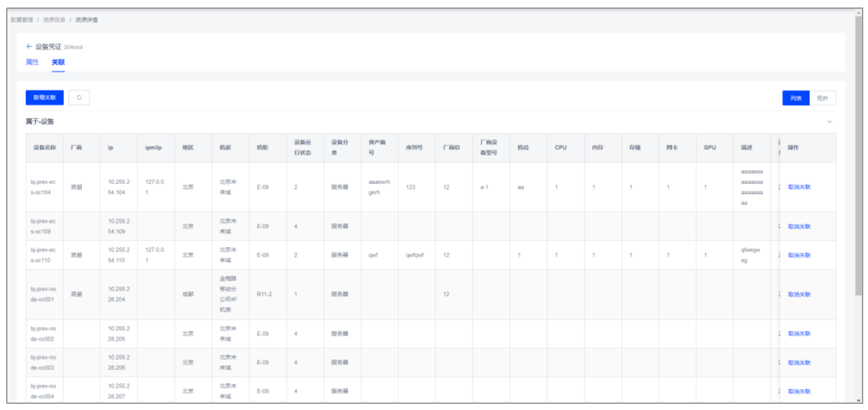Click the description cell qfwegweg
This screenshot has width=868, height=410.
[751, 255]
